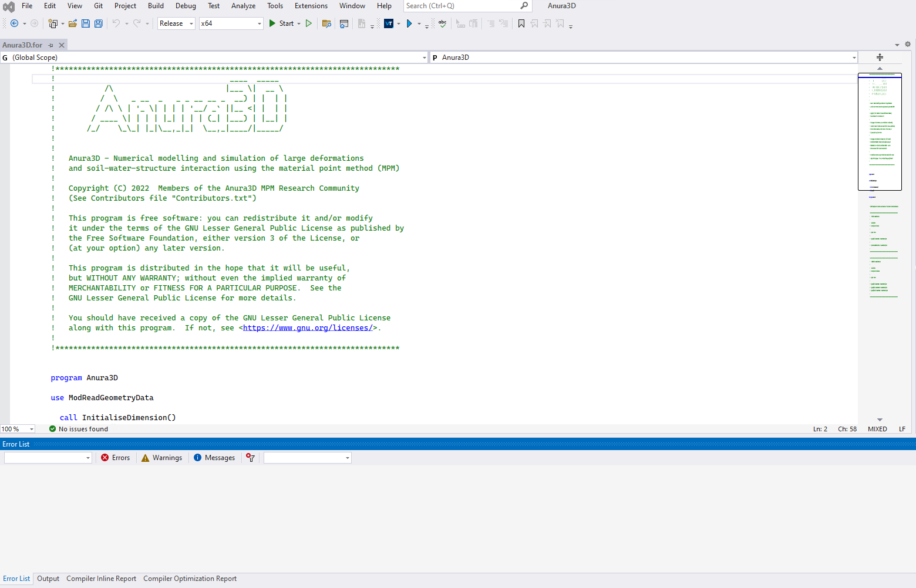Open the Release configuration dropdown
916x588 pixels.
coord(176,23)
